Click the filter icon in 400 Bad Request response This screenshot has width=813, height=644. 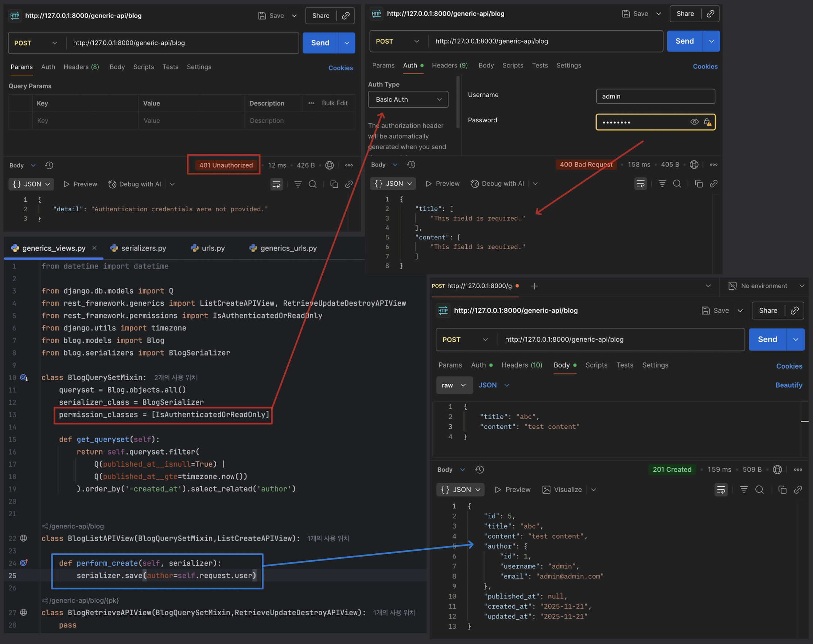point(662,184)
